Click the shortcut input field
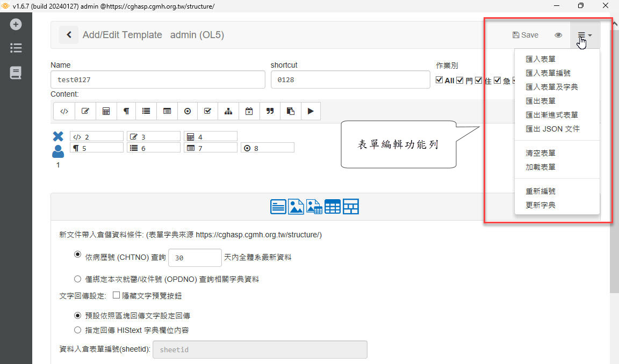619x364 pixels. pyautogui.click(x=350, y=79)
